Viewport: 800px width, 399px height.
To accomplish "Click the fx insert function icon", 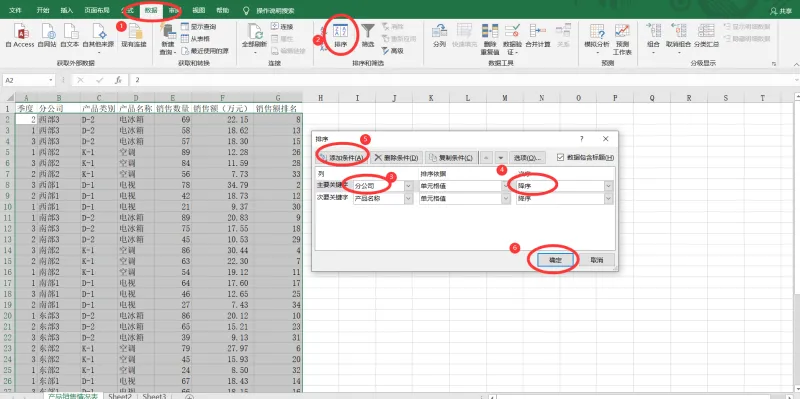I will tap(118, 80).
